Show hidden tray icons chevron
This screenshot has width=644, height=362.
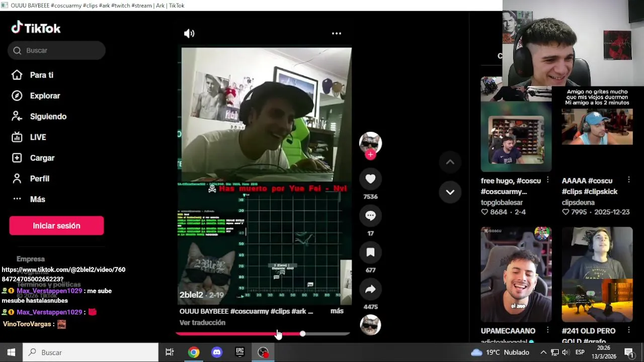click(543, 352)
